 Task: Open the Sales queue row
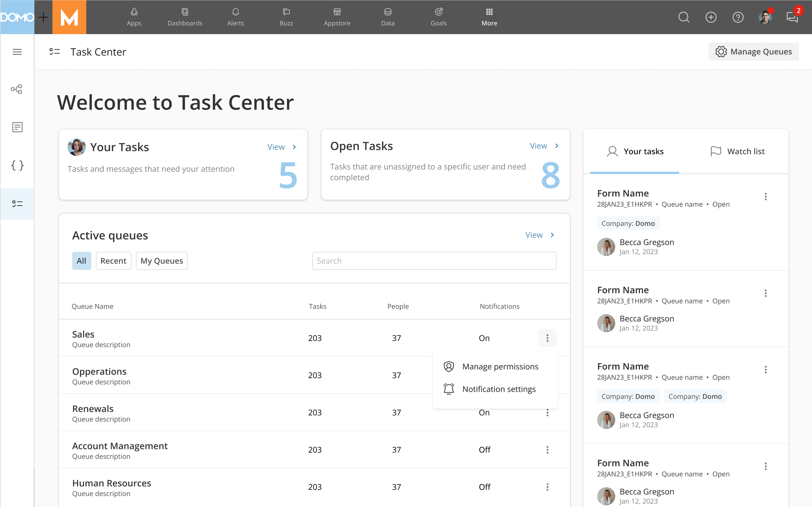pyautogui.click(x=314, y=338)
